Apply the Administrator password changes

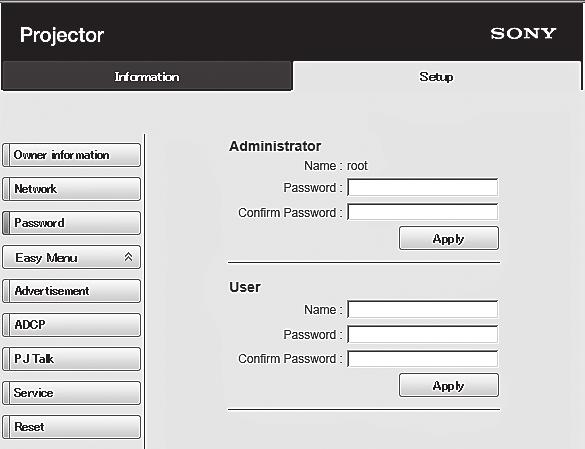449,238
